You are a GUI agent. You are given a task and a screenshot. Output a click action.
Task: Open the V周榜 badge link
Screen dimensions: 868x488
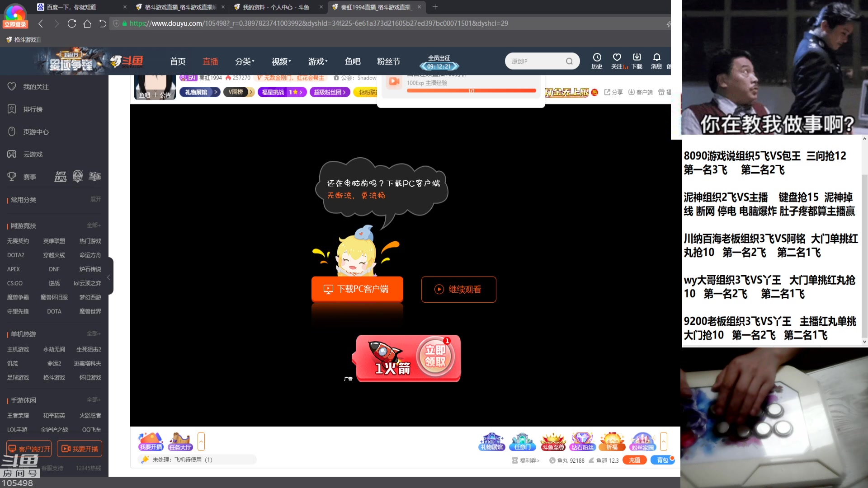pos(238,92)
